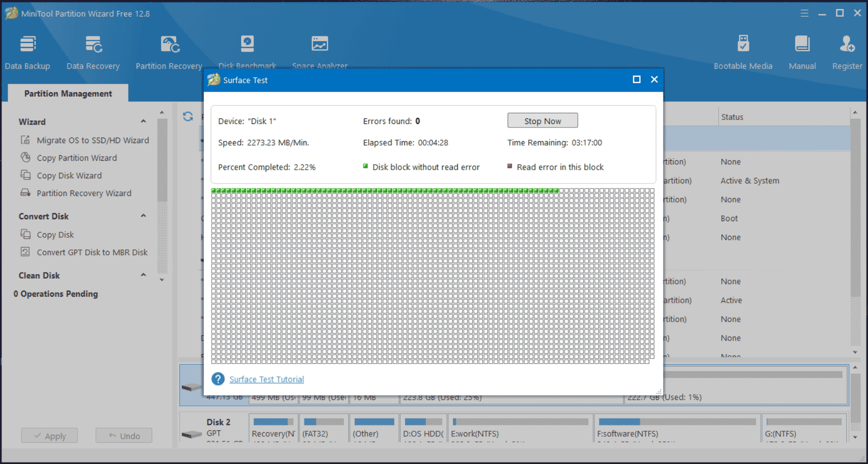The height and width of the screenshot is (464, 868).
Task: Open the Surface Test Tutorial link
Action: pos(267,379)
